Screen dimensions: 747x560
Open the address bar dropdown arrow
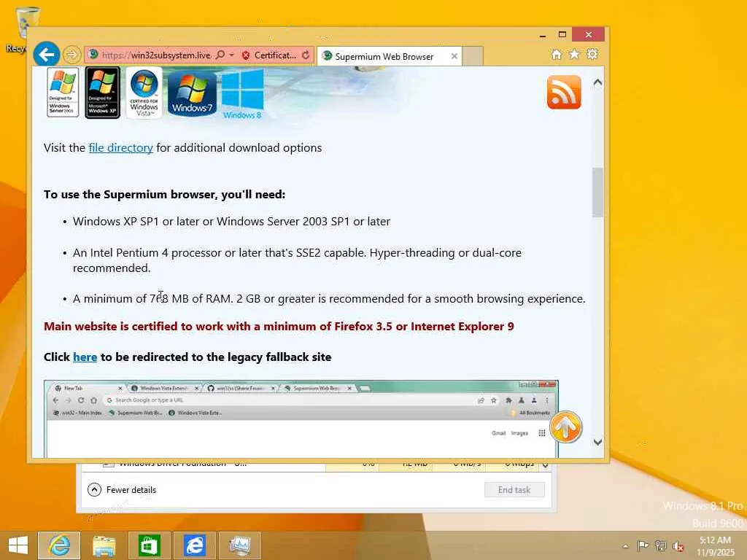point(232,55)
